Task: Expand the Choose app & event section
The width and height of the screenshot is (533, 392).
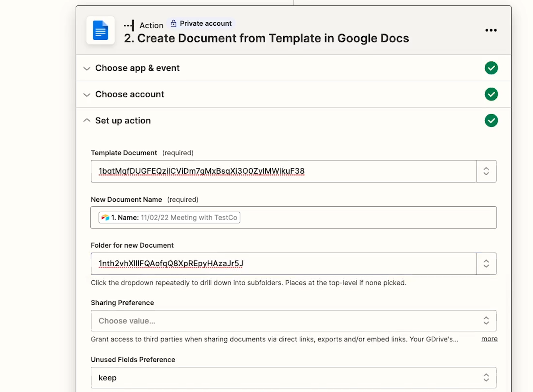Action: point(293,68)
